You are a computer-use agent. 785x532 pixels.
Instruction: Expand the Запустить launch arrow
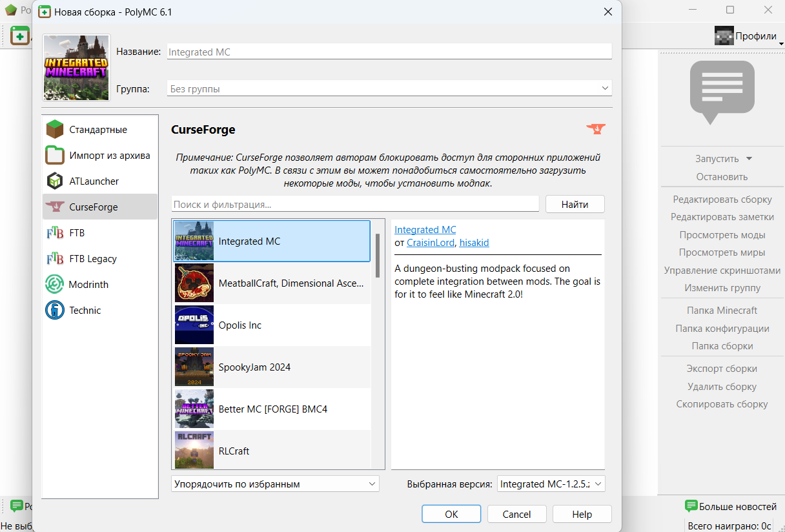(x=749, y=158)
